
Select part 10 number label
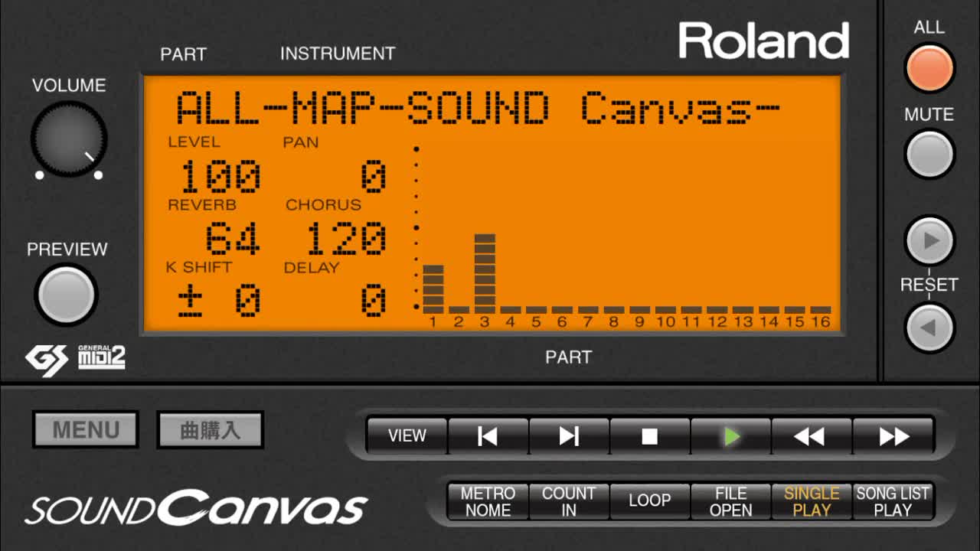tap(665, 322)
